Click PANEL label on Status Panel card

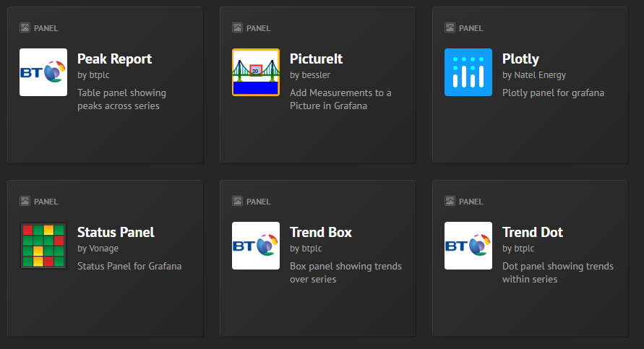tap(46, 202)
